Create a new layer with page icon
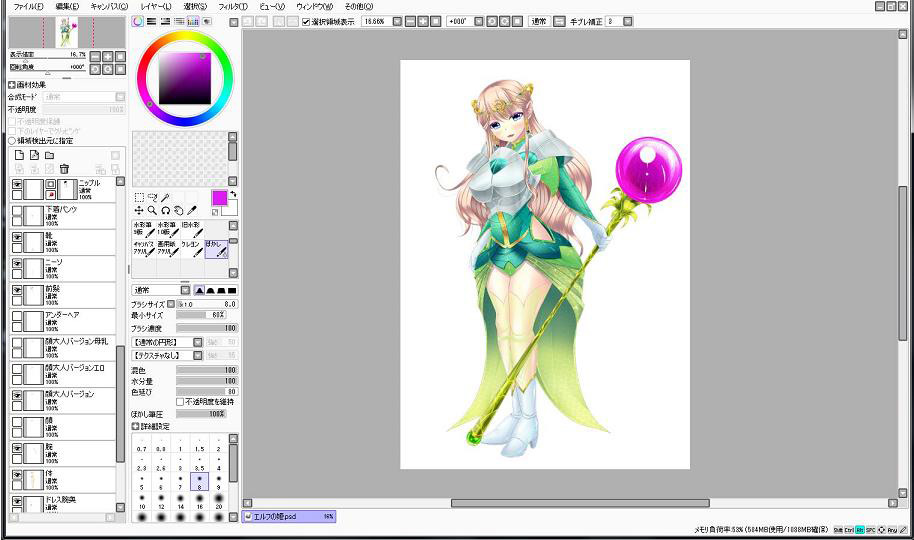914x540 pixels. click(x=18, y=155)
